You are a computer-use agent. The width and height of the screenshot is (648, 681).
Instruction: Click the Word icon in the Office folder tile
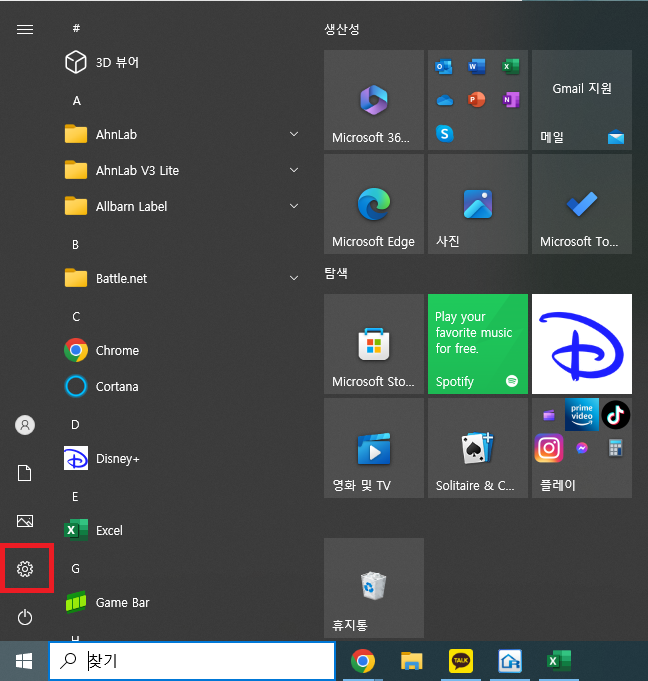click(x=477, y=66)
